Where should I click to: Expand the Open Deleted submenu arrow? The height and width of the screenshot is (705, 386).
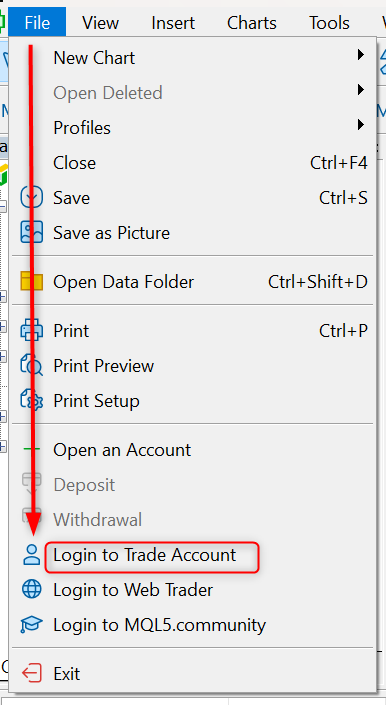(x=360, y=90)
